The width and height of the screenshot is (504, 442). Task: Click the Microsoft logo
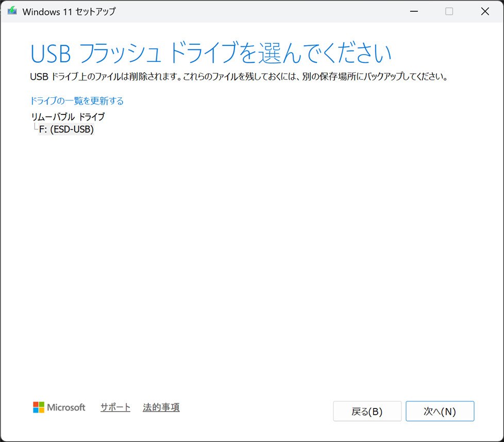point(59,407)
